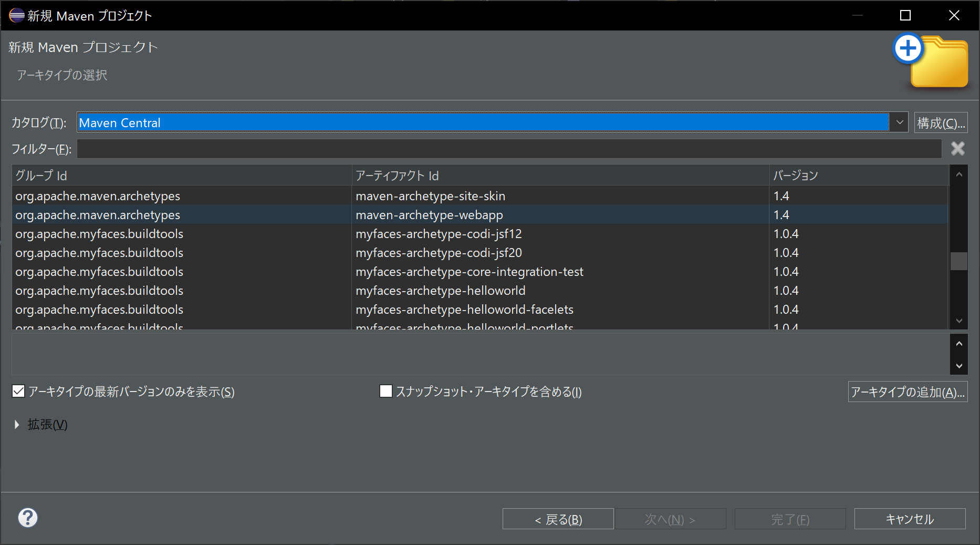Screen dimensions: 980x545
Task: Click description area scroll up arrow
Action: pos(959,343)
